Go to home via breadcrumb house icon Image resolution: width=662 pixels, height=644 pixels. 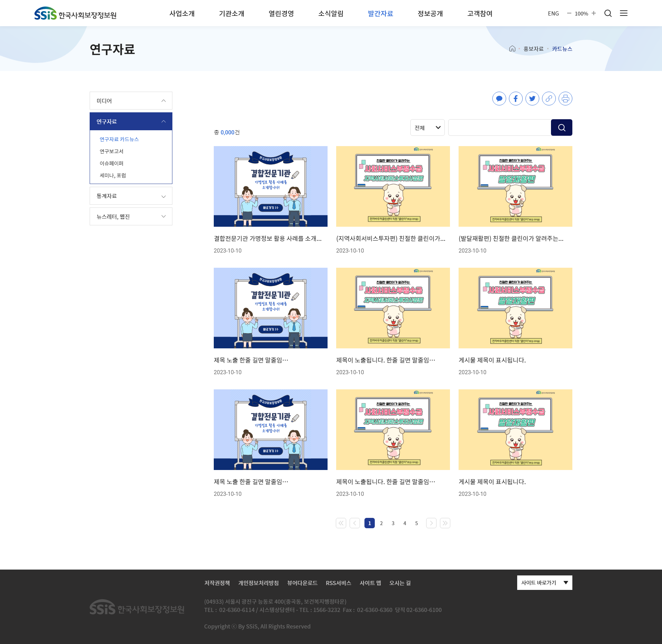pos(512,49)
